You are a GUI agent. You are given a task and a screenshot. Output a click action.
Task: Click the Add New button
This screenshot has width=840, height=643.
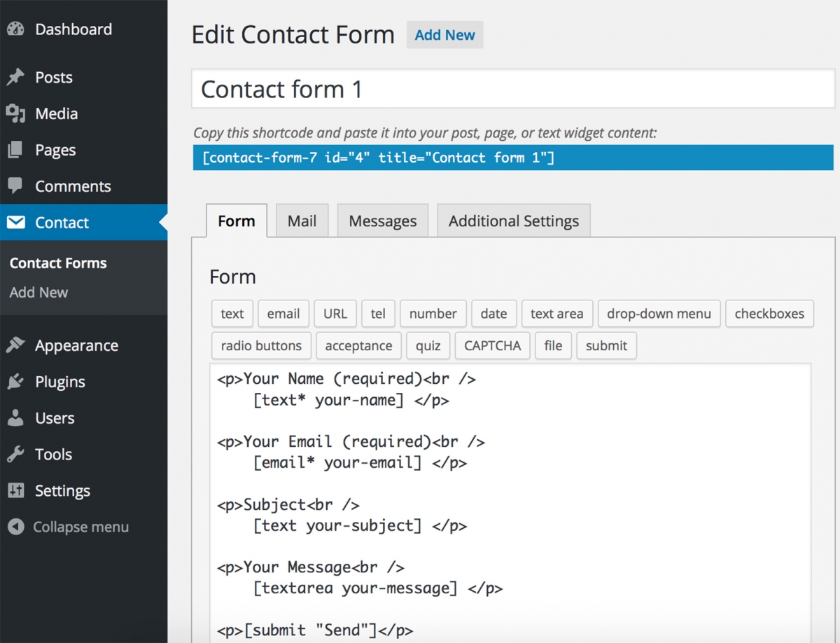[444, 35]
